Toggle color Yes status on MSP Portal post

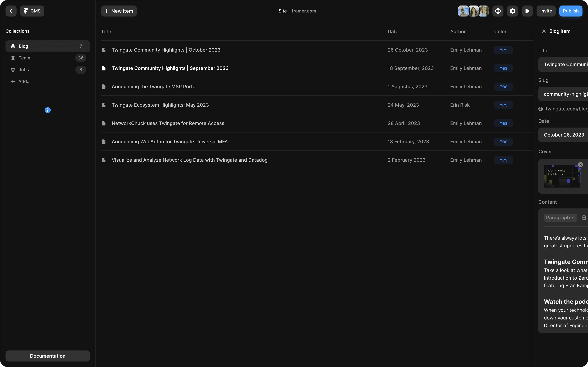pos(503,86)
